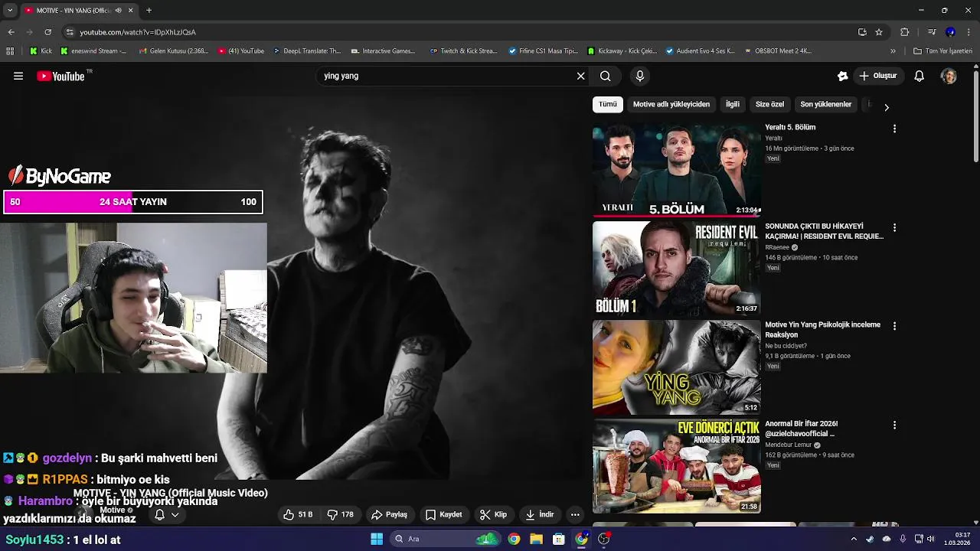Image resolution: width=980 pixels, height=551 pixels.
Task: Open the Ying Yang reaction thumbnail
Action: tap(676, 367)
